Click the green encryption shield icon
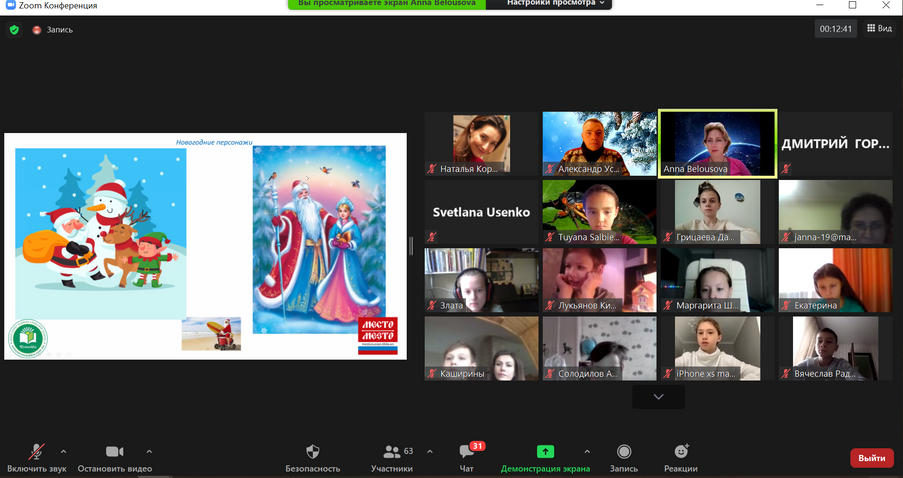The width and height of the screenshot is (903, 478). point(14,29)
